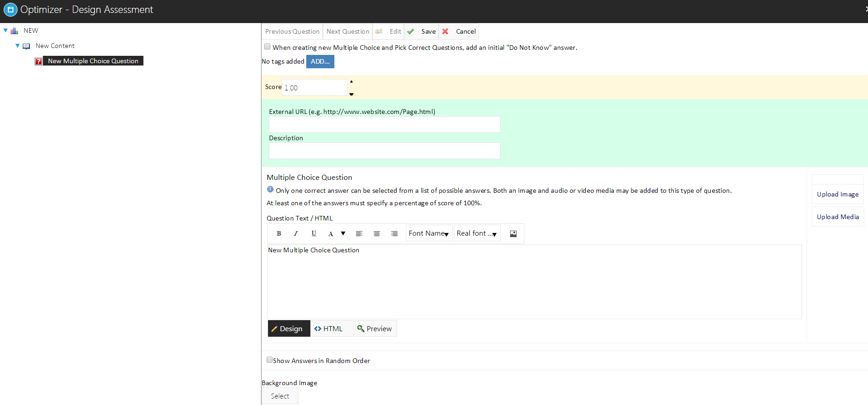
Task: Align question text to the right
Action: (x=394, y=233)
